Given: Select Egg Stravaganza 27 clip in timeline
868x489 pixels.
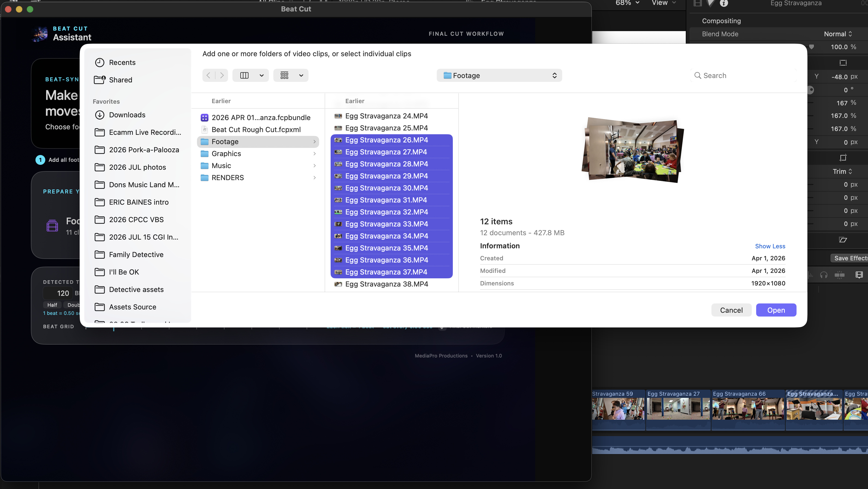Looking at the screenshot, I should pos(678,410).
